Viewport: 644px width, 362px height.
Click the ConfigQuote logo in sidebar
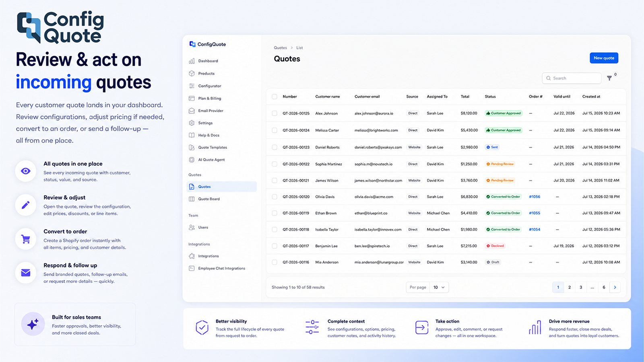208,44
